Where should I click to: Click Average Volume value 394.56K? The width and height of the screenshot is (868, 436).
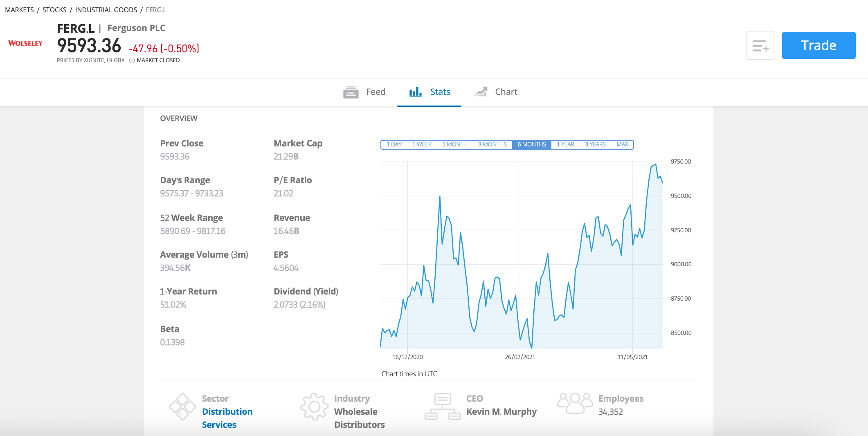[175, 268]
